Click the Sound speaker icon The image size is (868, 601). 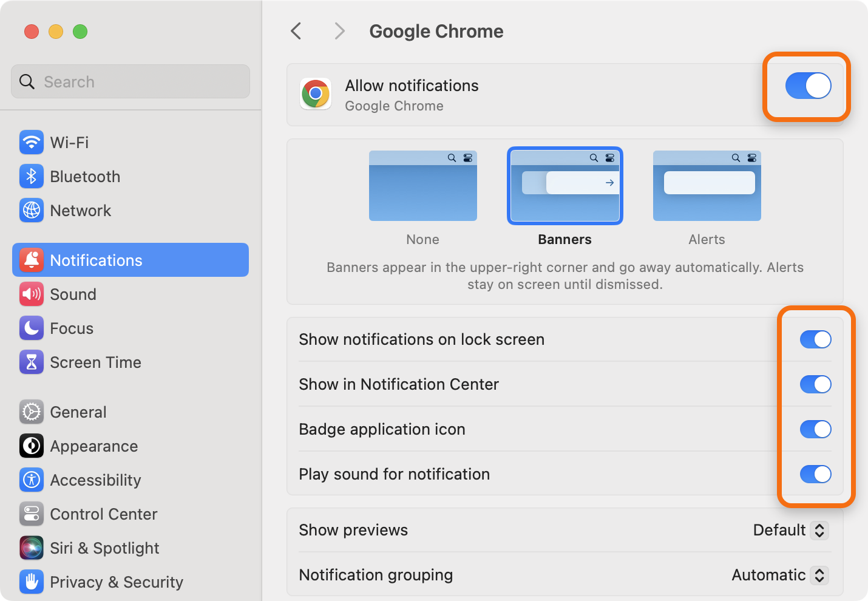(x=32, y=294)
